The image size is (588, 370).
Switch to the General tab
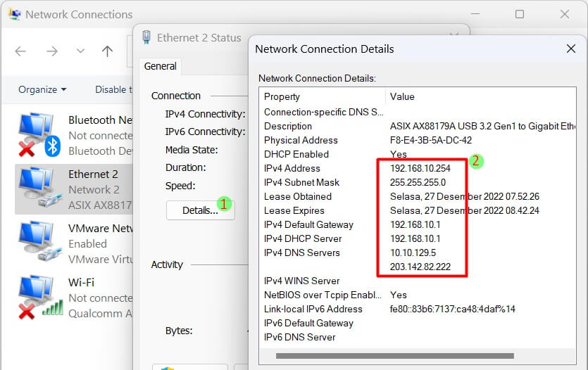160,66
